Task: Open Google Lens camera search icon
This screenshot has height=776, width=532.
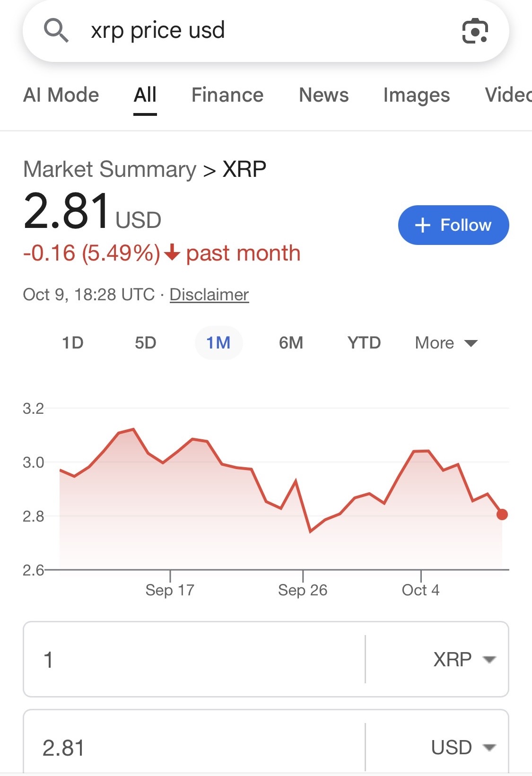Action: pos(474,31)
